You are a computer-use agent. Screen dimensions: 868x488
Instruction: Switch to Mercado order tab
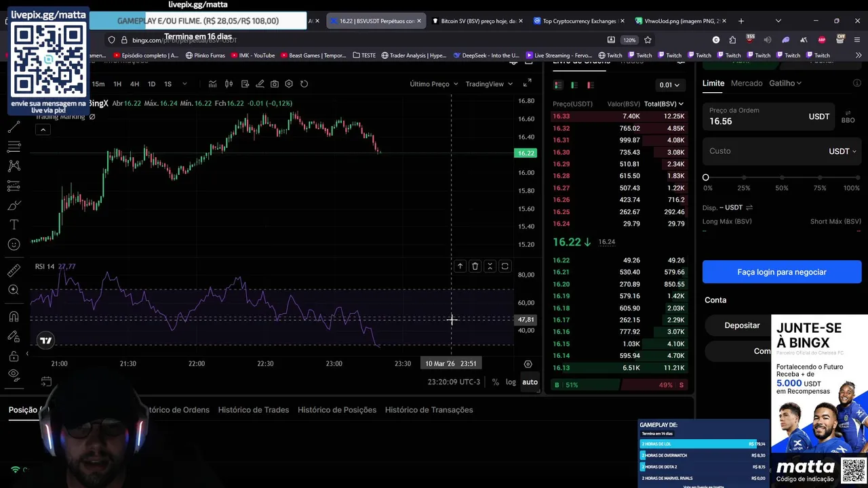[747, 83]
